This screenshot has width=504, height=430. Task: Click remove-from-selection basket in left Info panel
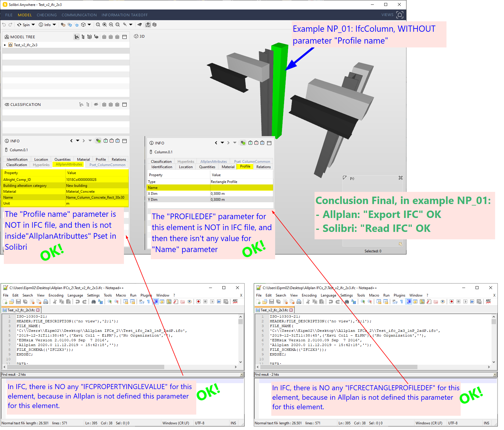[111, 141]
